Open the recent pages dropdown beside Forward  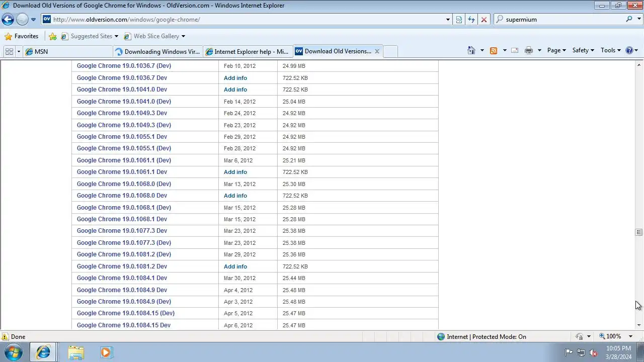tap(33, 20)
